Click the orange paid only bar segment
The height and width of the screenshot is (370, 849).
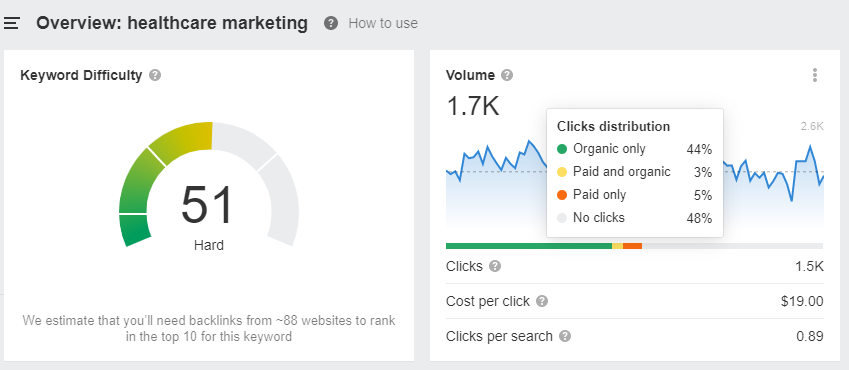632,246
